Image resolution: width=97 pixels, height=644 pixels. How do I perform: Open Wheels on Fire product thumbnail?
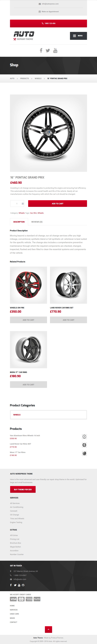point(28,285)
